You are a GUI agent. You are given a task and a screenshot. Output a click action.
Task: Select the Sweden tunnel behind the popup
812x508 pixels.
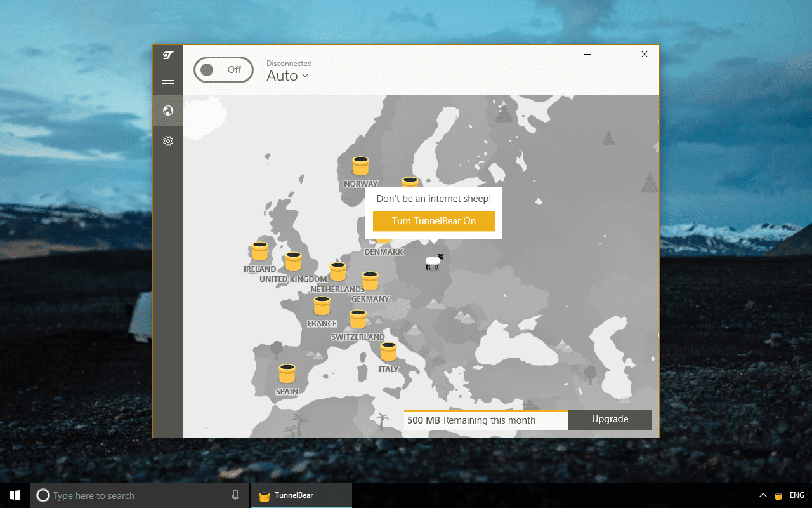click(x=410, y=182)
